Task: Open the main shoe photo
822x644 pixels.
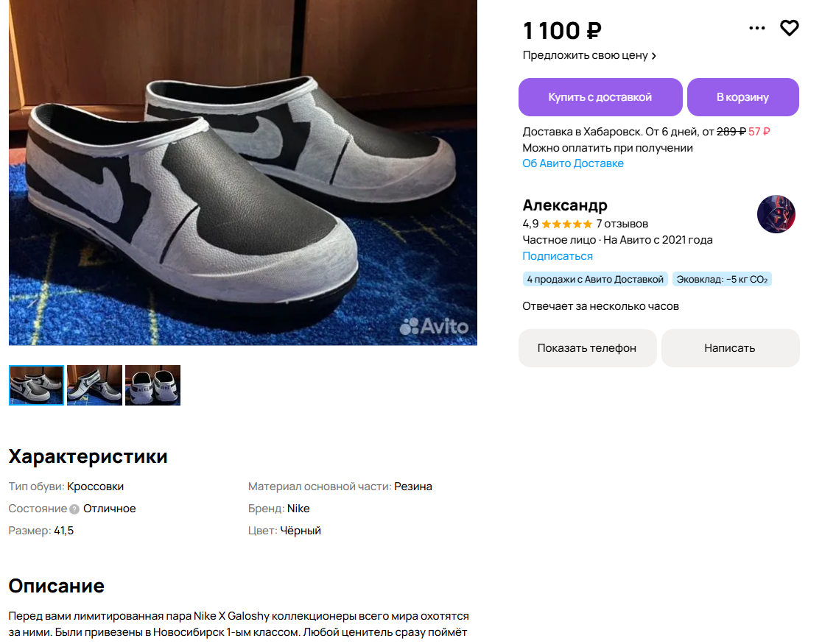Action: click(x=243, y=172)
